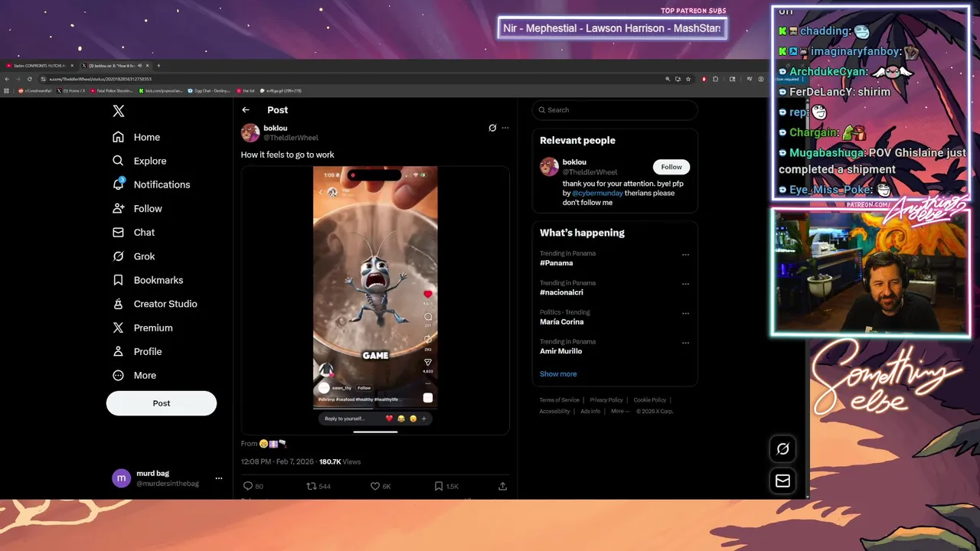This screenshot has height=551, width=980.
Task: Mute the boklou tab audio icon
Action: 139,66
